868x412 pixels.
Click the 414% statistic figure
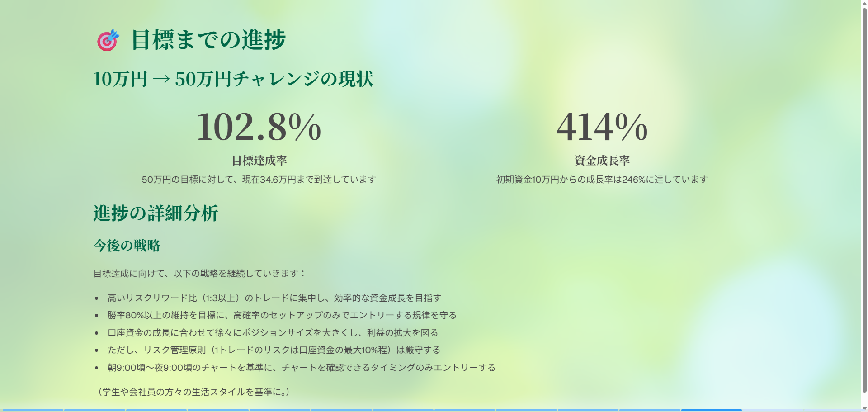pyautogui.click(x=602, y=127)
